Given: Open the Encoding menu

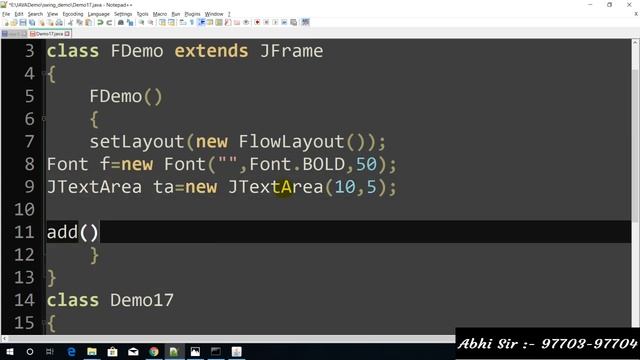Looking at the screenshot, I should pyautogui.click(x=73, y=14).
